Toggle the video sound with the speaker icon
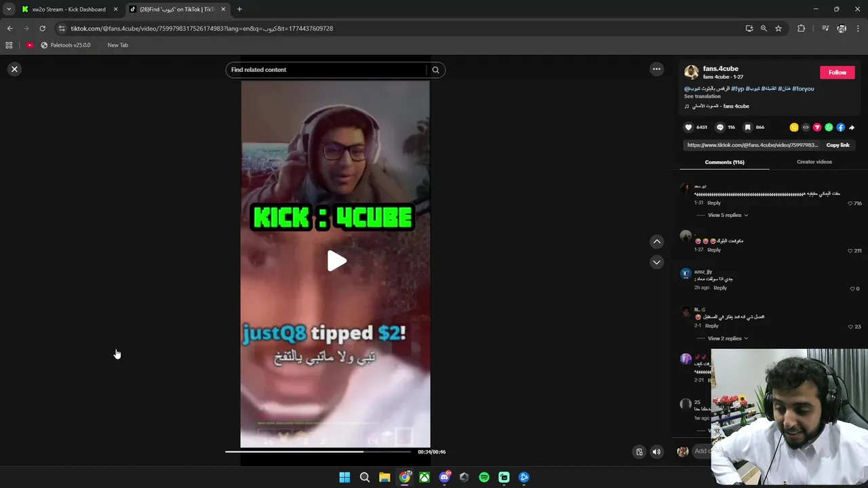This screenshot has height=488, width=868. click(x=656, y=452)
